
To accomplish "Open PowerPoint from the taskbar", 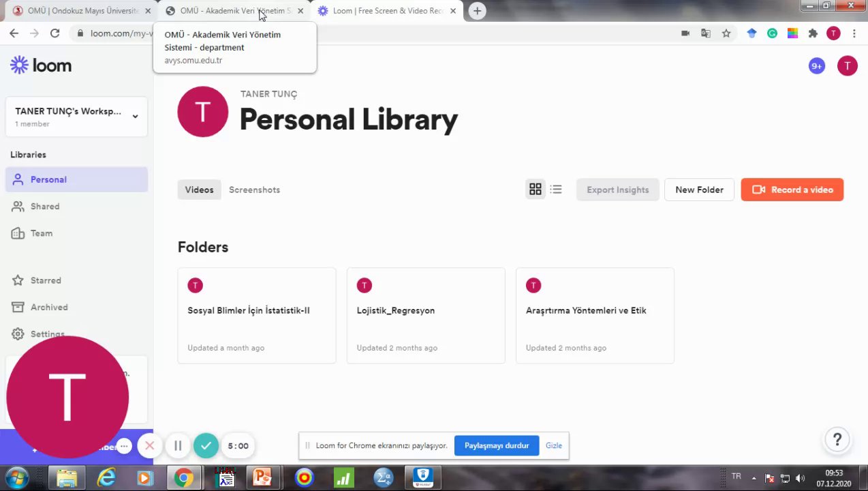I will (262, 478).
